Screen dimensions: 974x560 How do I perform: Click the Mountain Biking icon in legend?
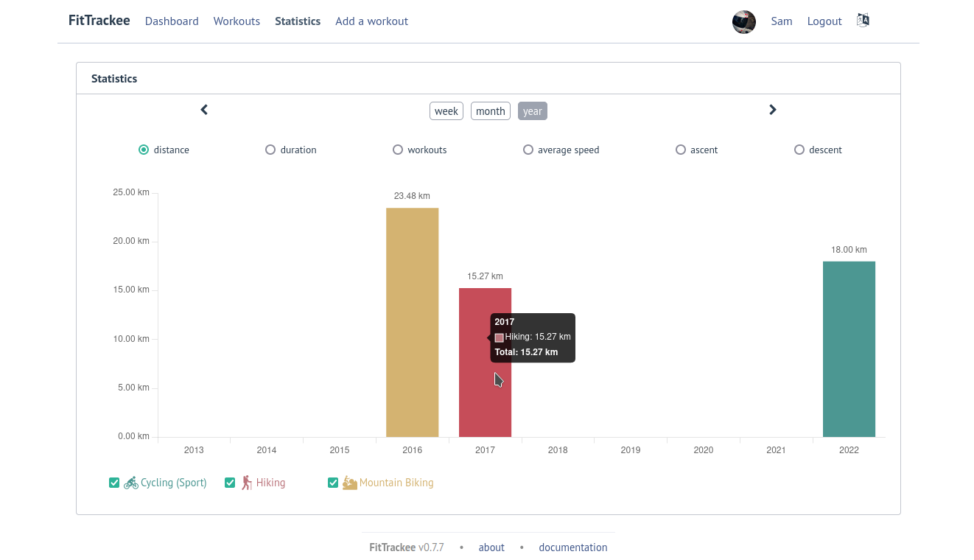coord(349,483)
